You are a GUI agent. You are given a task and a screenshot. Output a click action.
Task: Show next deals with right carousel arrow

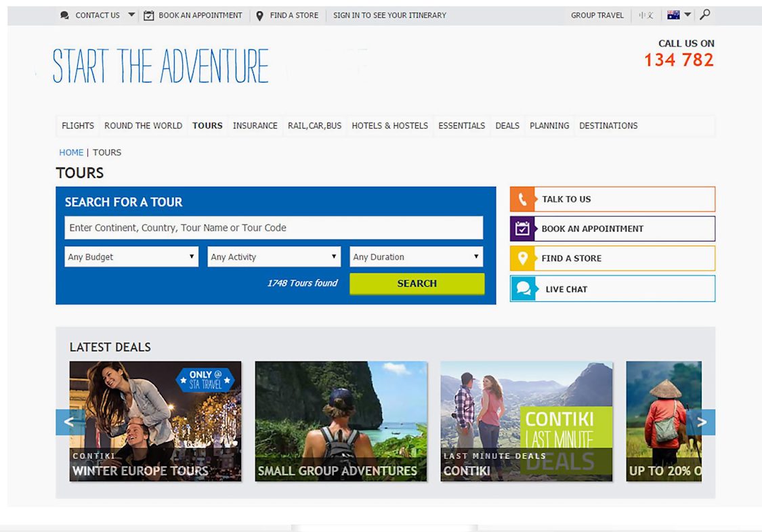(702, 422)
